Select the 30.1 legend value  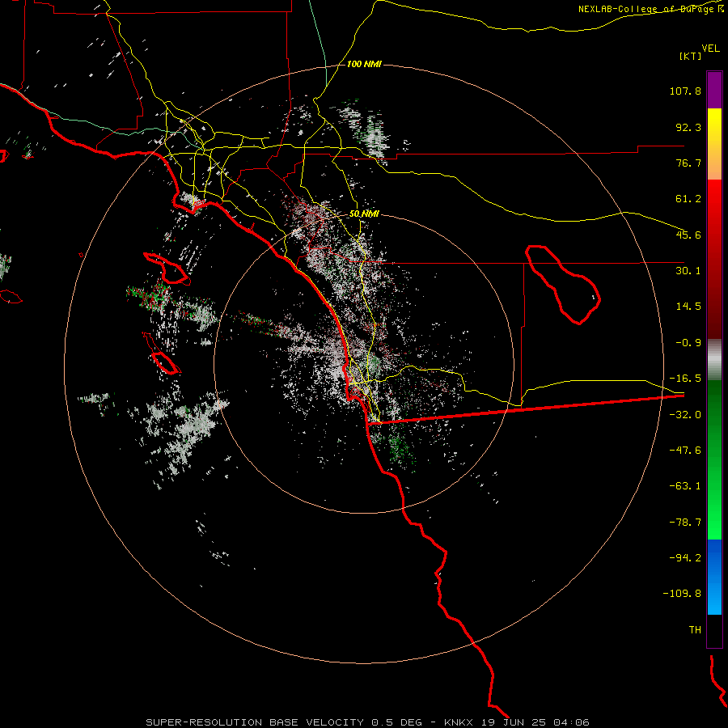[688, 271]
